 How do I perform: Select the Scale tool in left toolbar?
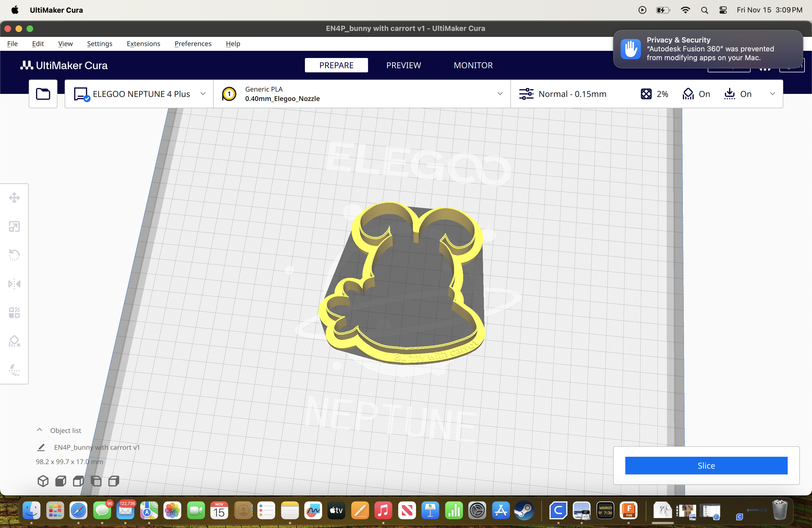[x=14, y=226]
